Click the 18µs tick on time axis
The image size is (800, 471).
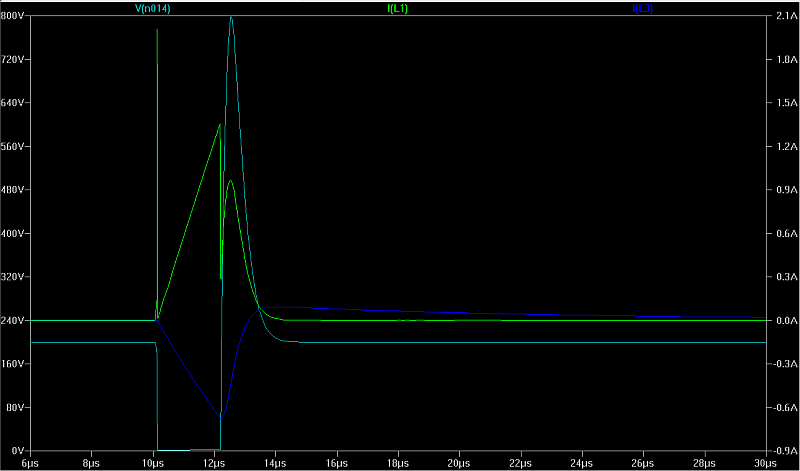point(397,463)
